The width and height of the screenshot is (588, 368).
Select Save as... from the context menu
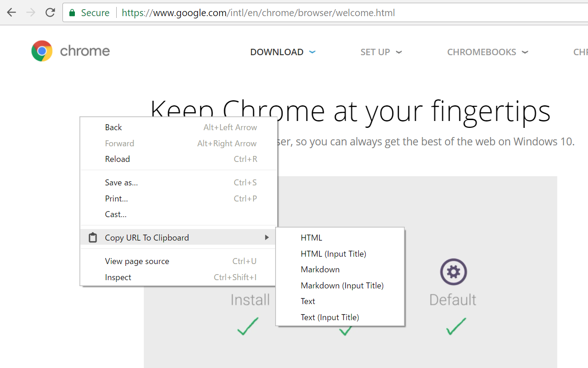click(x=179, y=183)
